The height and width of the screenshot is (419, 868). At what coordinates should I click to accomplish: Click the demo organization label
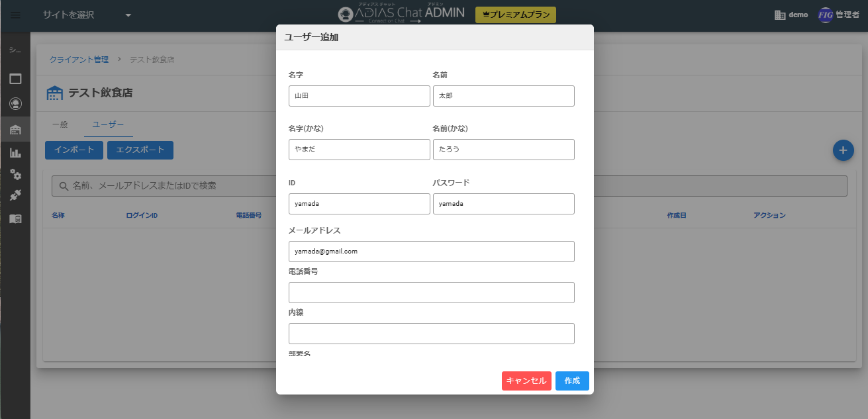(x=791, y=15)
